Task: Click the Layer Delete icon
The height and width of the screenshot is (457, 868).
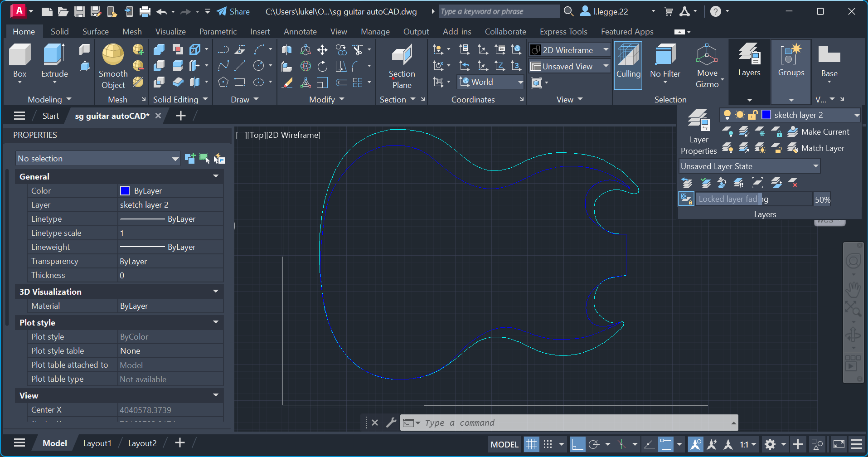Action: click(793, 183)
